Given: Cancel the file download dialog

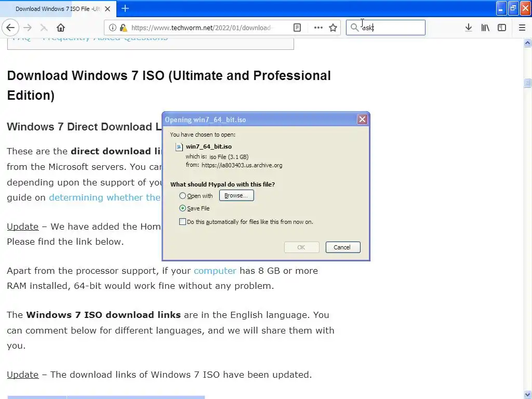Looking at the screenshot, I should coord(343,247).
